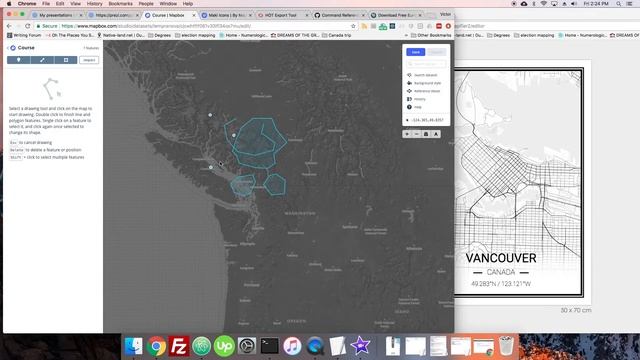Open QuickTime Player from the dock
This screenshot has height=360, width=640.
(315, 346)
